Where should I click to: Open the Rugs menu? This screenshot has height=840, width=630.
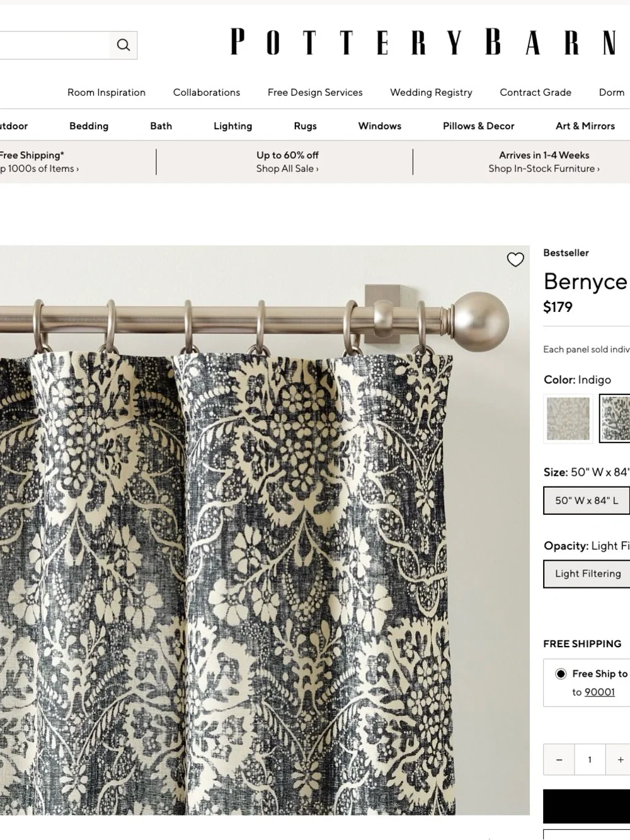pos(306,126)
